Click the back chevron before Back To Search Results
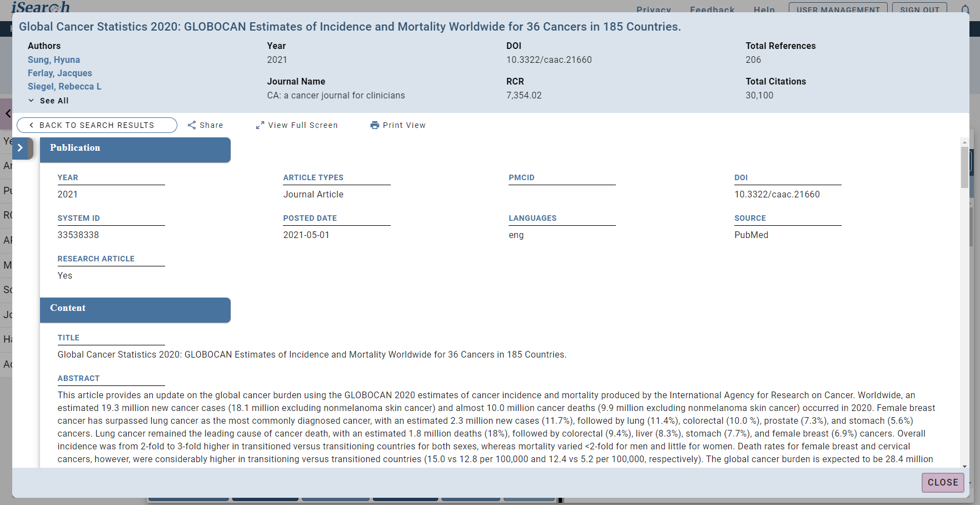The height and width of the screenshot is (505, 980). [33, 125]
